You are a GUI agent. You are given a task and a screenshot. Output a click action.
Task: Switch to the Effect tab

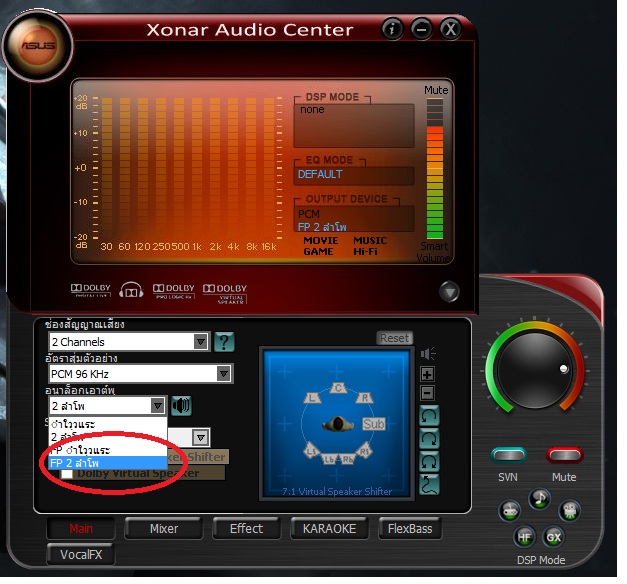point(246,528)
